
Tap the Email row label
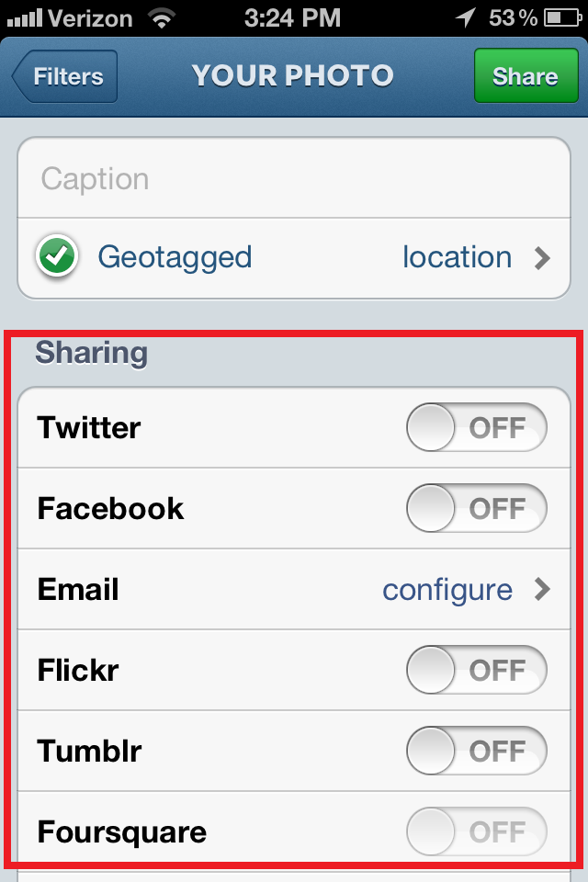point(78,590)
